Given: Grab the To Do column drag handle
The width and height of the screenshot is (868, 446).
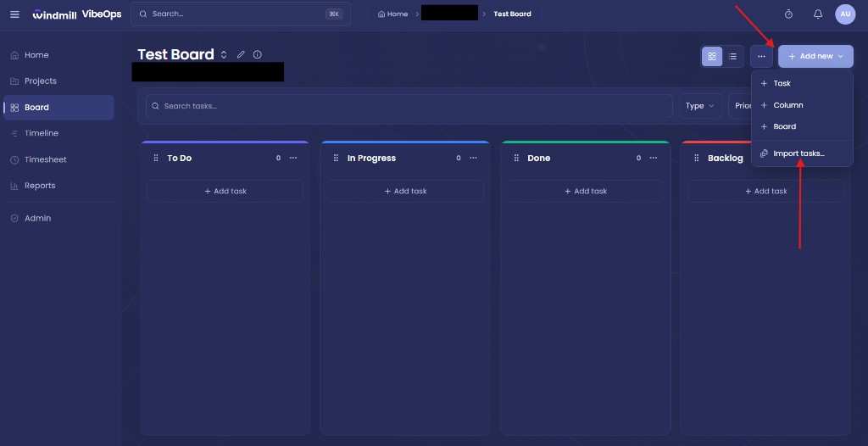Looking at the screenshot, I should pyautogui.click(x=156, y=158).
